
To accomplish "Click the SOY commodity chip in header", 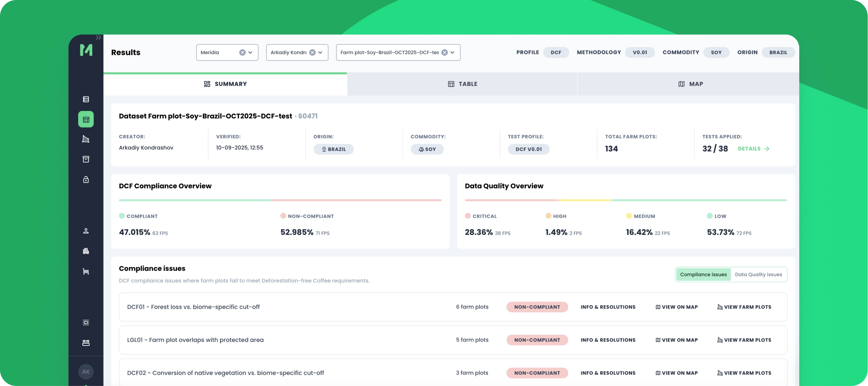I will tap(716, 52).
